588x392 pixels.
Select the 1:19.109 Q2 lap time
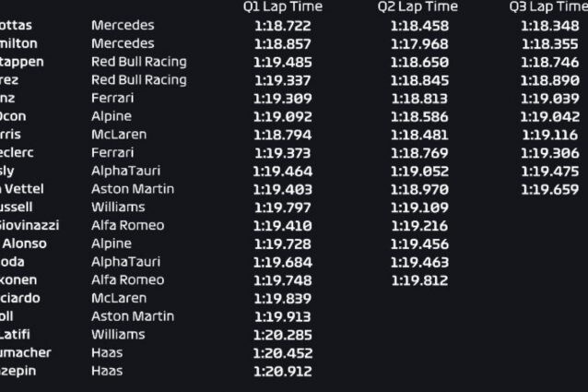419,208
